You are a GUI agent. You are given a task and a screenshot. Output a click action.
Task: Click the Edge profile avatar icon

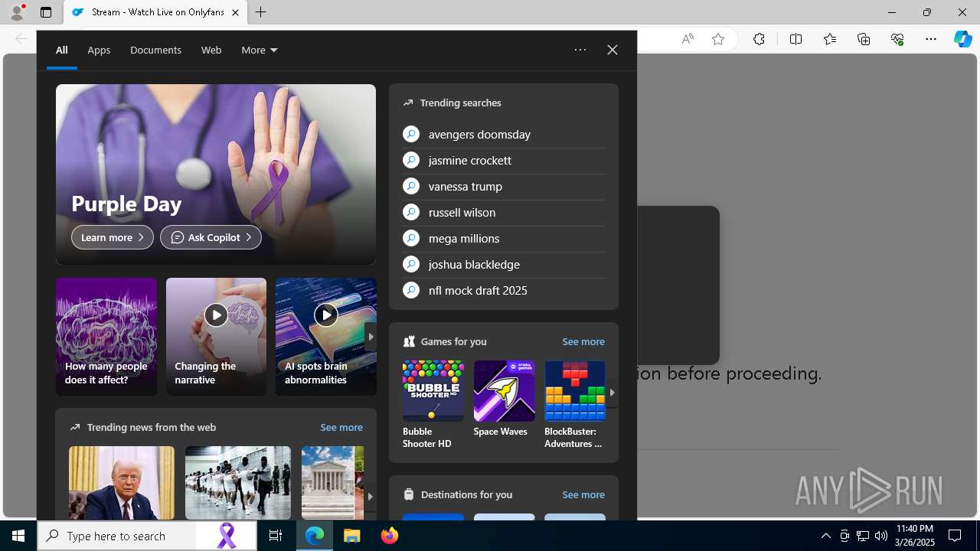[17, 12]
